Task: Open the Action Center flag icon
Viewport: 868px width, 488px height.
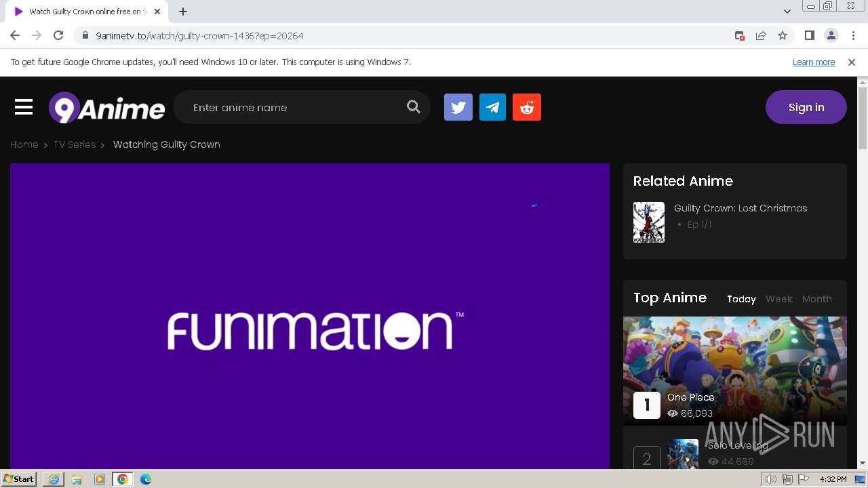Action: (804, 479)
